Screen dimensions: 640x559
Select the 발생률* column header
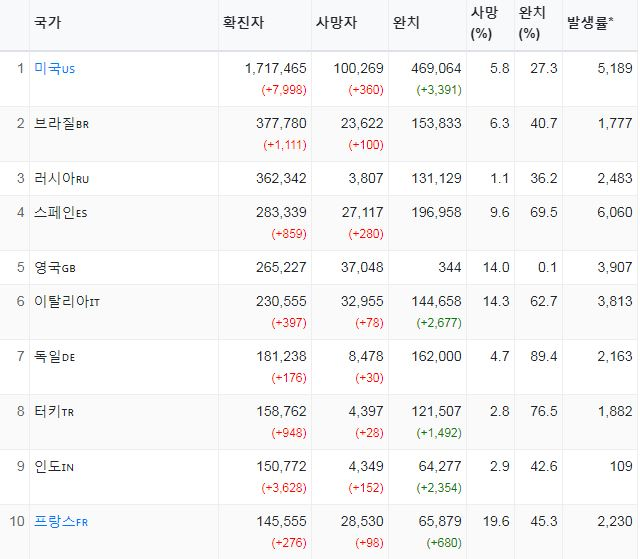click(x=590, y=22)
